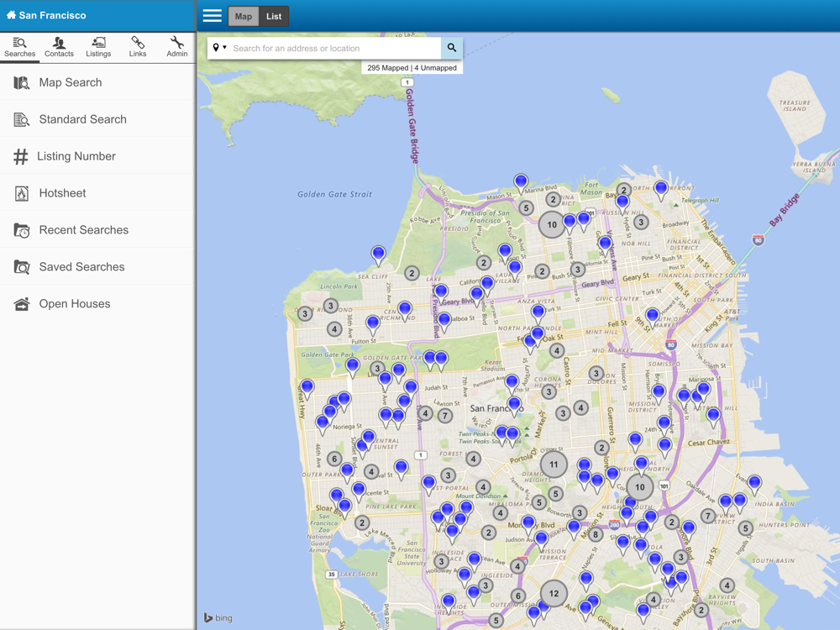840x630 pixels.
Task: Select the Searches tab
Action: click(19, 47)
